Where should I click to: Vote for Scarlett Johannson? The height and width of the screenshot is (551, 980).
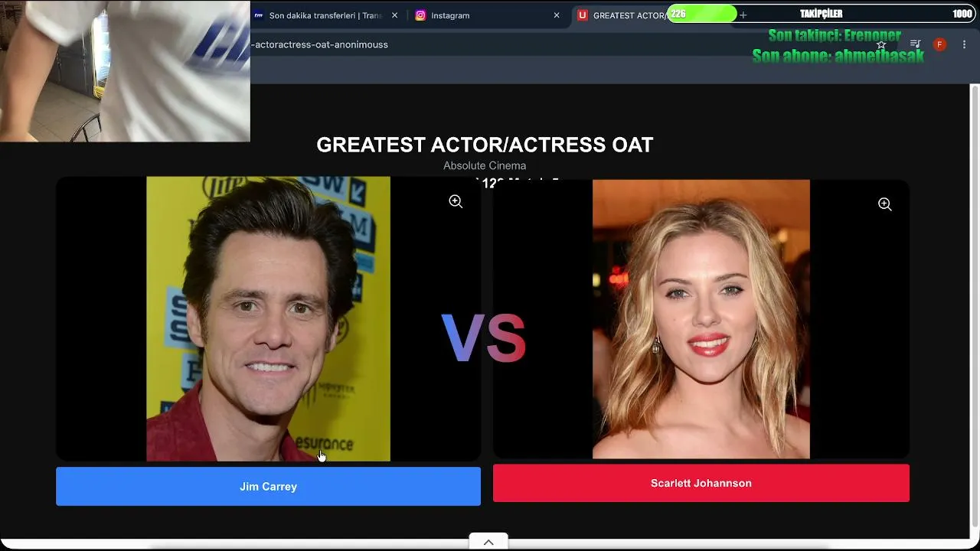point(701,483)
